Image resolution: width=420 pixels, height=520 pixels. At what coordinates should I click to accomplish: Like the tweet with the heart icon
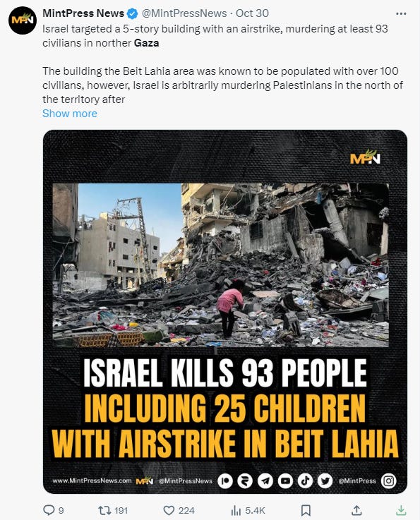(x=169, y=510)
